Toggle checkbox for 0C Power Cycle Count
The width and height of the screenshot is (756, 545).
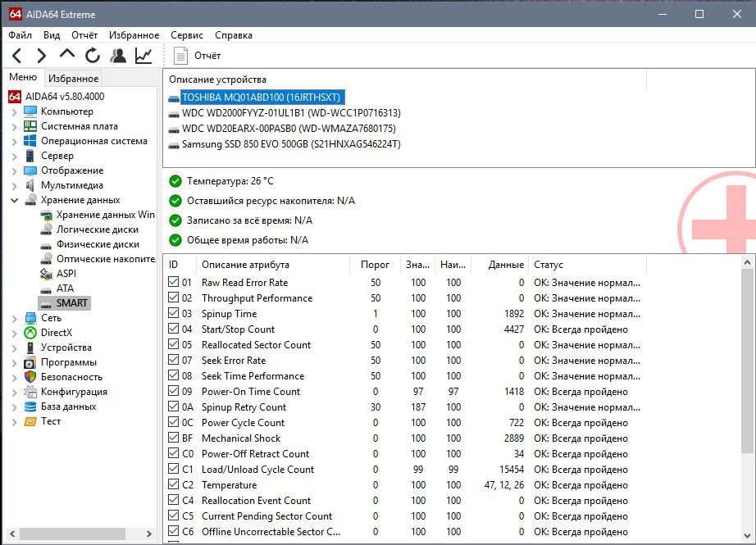(x=174, y=421)
